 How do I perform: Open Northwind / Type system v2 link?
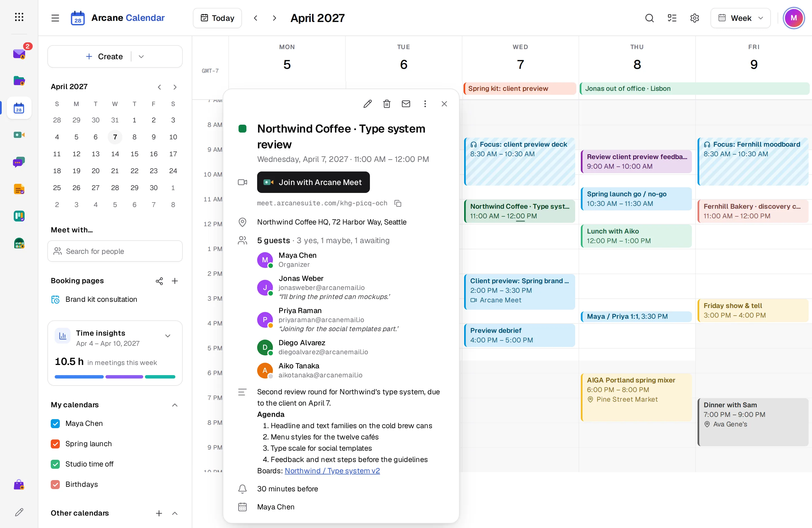[x=332, y=471]
